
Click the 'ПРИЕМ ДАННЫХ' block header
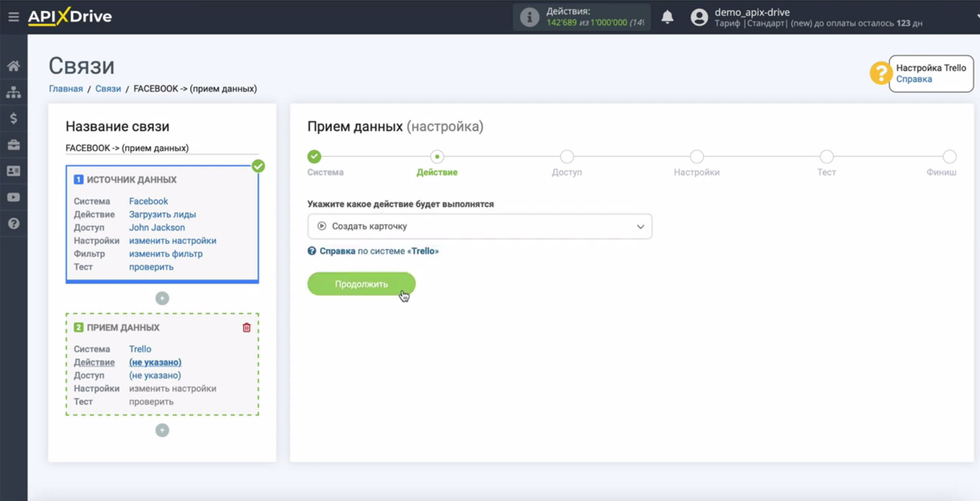tap(123, 328)
